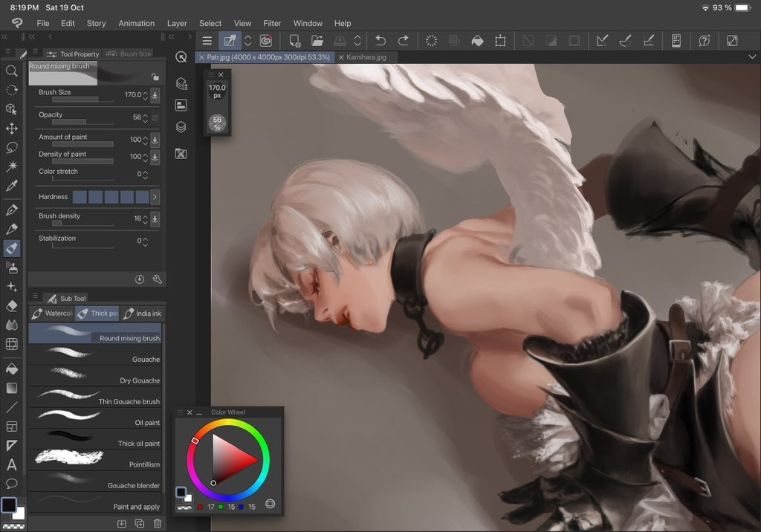Open the Layer menu
Image resolution: width=761 pixels, height=532 pixels.
coord(177,23)
